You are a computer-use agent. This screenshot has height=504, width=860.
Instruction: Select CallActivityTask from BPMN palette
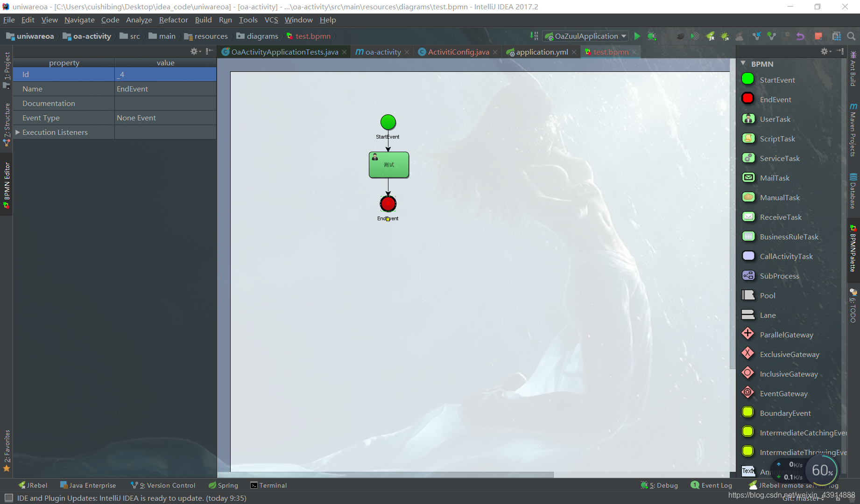777,256
